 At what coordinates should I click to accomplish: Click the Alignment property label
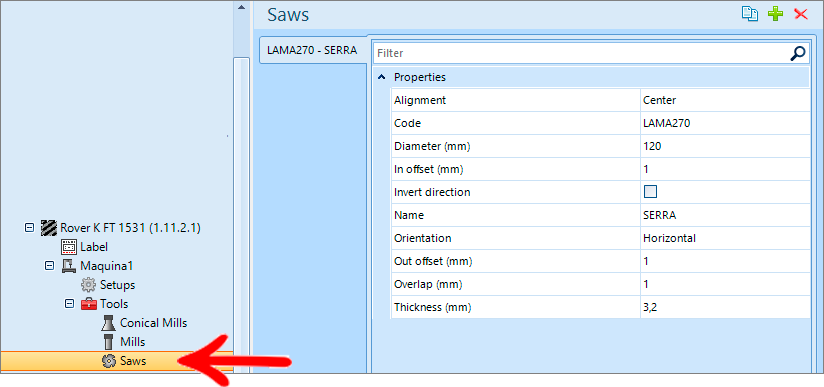coord(420,100)
